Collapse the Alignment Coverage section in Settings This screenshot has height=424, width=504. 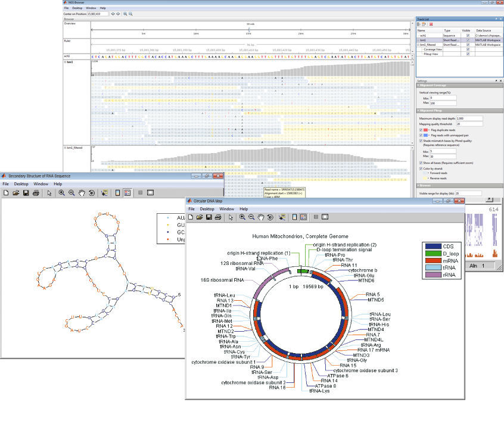point(418,85)
